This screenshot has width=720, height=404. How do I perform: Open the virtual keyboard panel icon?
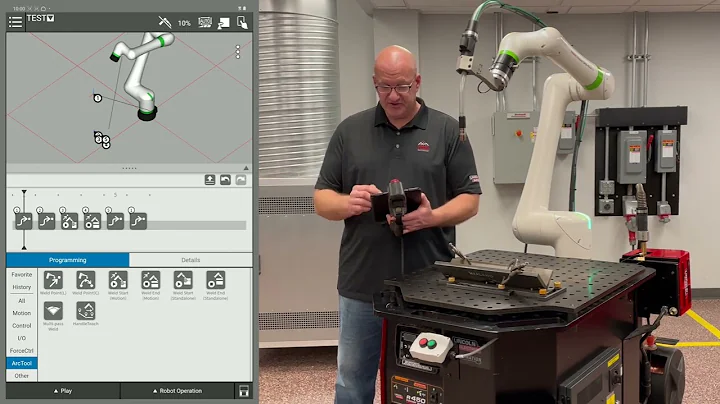(205, 22)
